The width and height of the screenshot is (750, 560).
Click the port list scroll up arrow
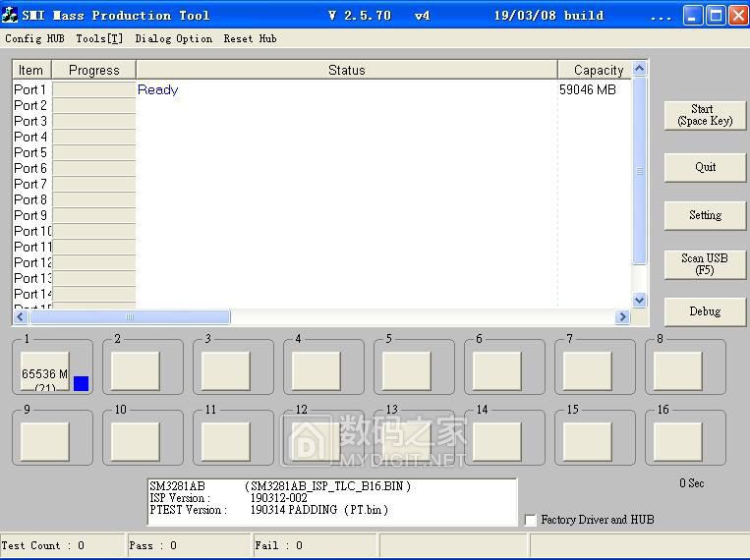pos(640,69)
